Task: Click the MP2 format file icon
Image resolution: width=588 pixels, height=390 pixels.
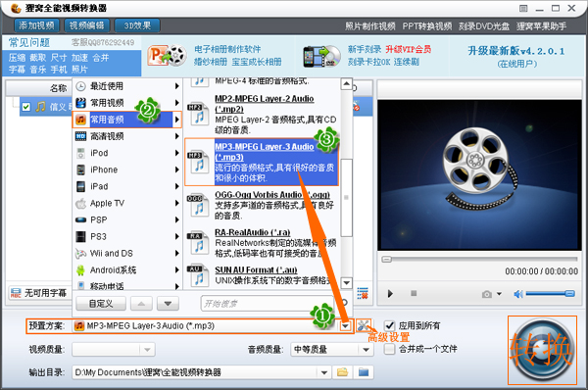Action: point(197,114)
